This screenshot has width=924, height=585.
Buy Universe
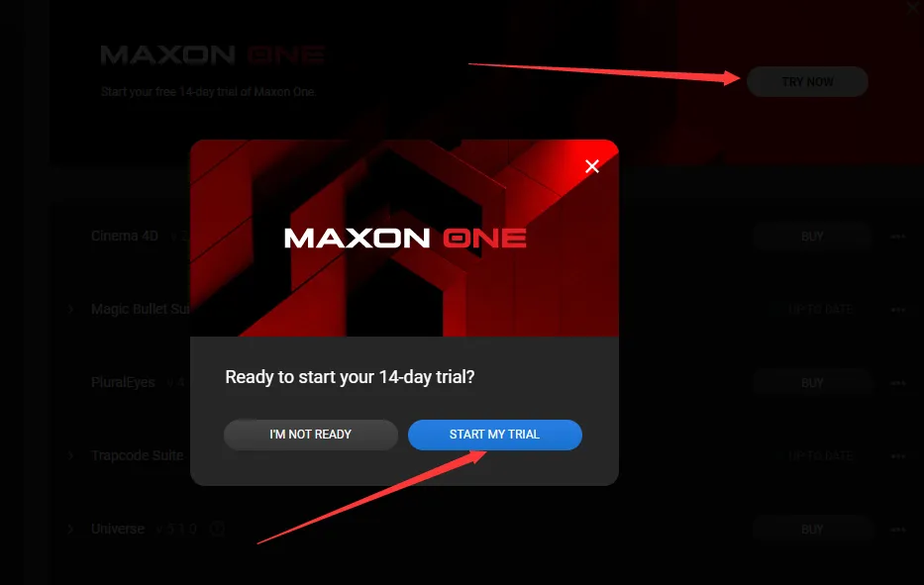(812, 530)
